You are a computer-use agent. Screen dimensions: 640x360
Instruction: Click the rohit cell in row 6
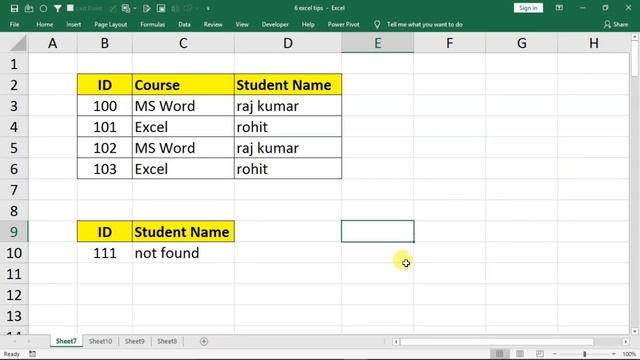point(288,169)
